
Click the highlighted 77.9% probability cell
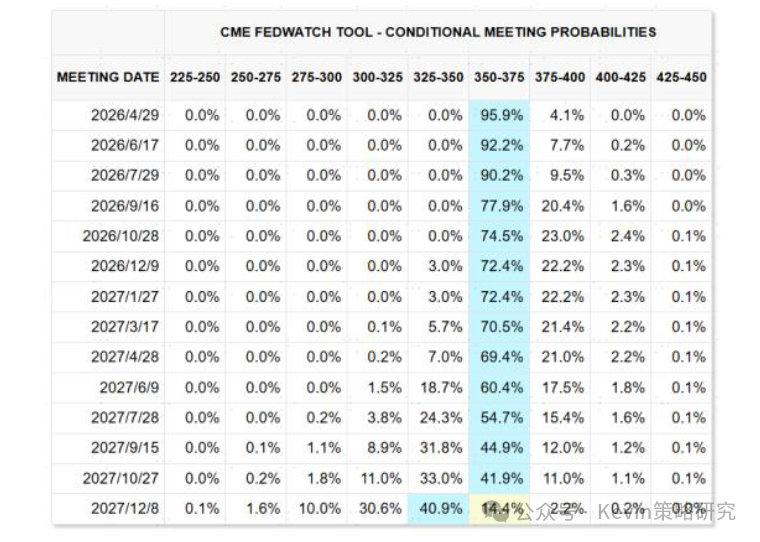[x=501, y=206]
